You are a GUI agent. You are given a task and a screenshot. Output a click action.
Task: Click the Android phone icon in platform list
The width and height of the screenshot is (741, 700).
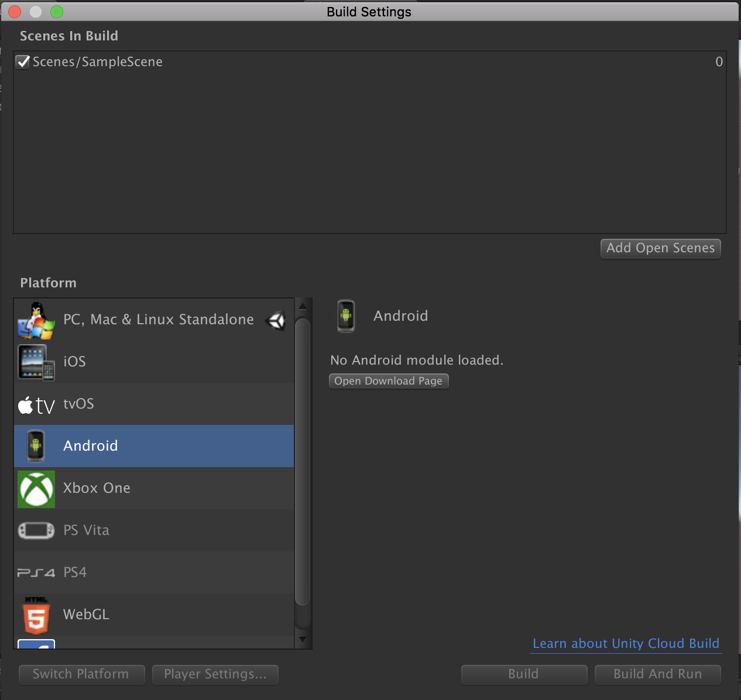click(36, 446)
